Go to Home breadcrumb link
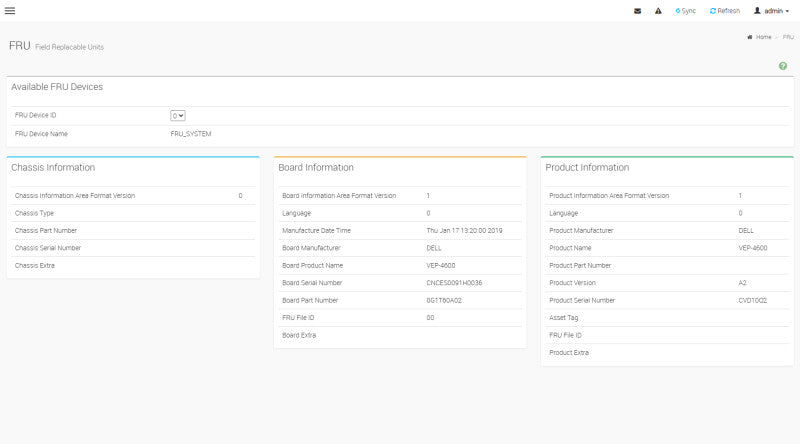 tap(763, 37)
